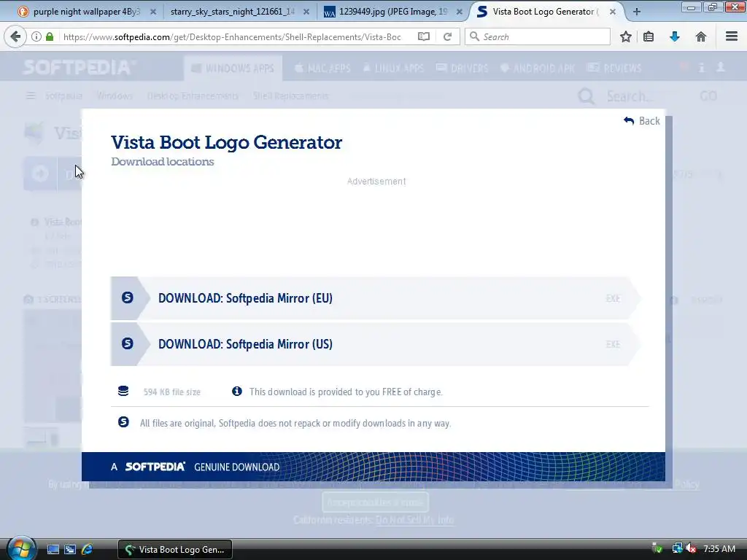Open the Android APK section

click(x=538, y=69)
